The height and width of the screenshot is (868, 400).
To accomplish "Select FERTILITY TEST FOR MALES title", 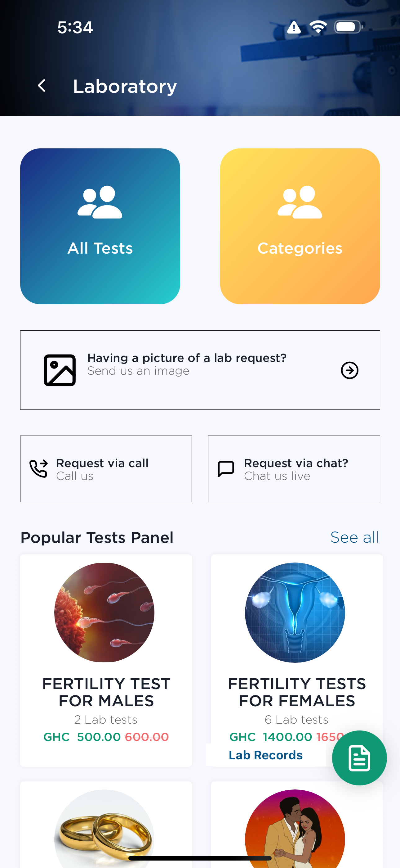I will [106, 692].
